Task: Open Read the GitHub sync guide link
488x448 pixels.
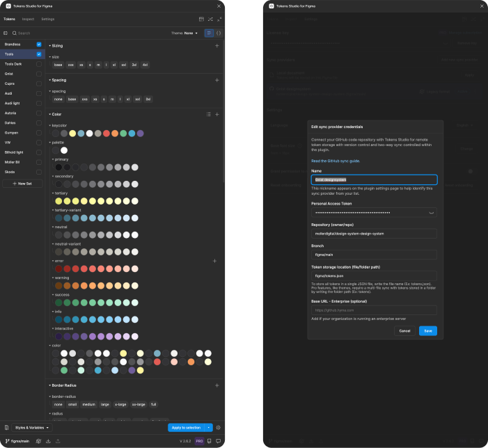Action: 336,161
